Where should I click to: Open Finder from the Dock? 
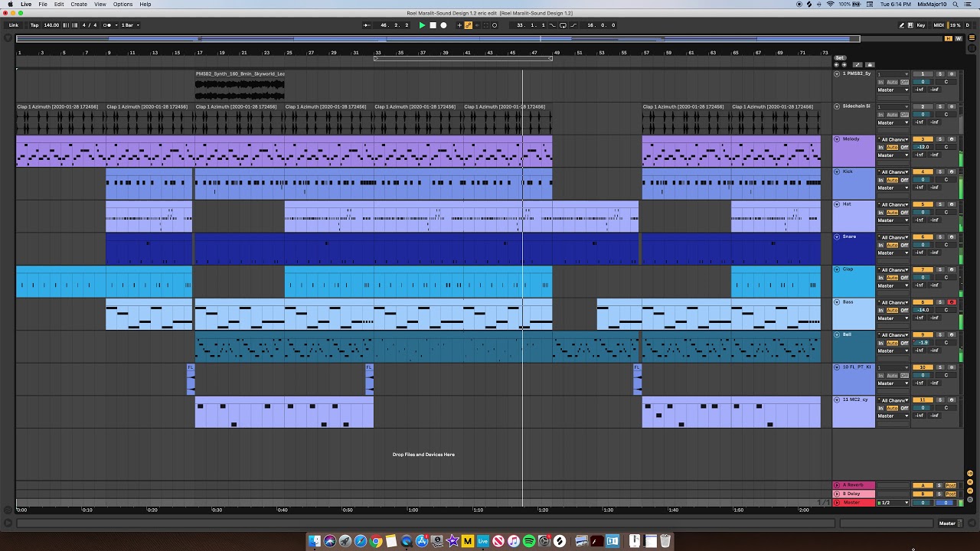(315, 541)
